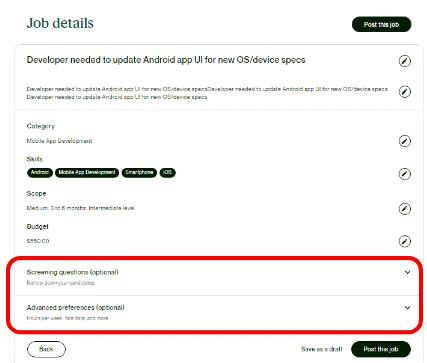Select the Mobile App Development skill tag
Viewport: 427px width, 363px height.
pyautogui.click(x=87, y=173)
